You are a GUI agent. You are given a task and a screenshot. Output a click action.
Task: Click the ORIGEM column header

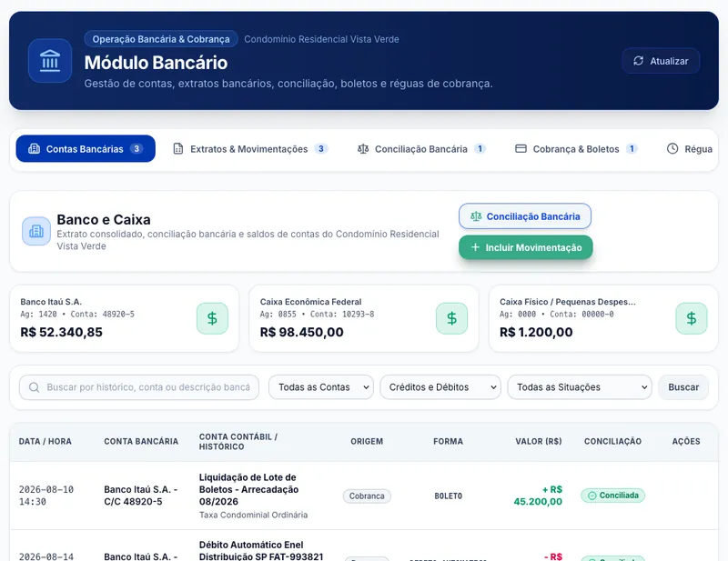[367, 441]
